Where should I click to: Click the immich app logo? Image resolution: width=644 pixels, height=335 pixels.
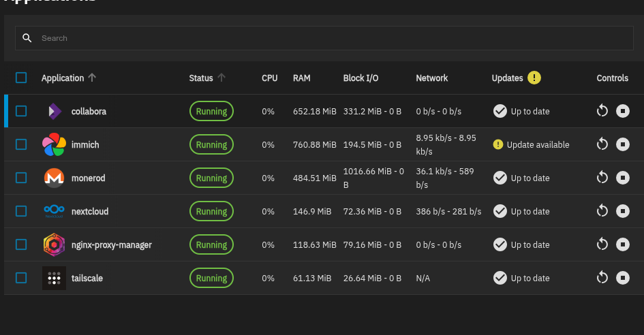pos(54,144)
